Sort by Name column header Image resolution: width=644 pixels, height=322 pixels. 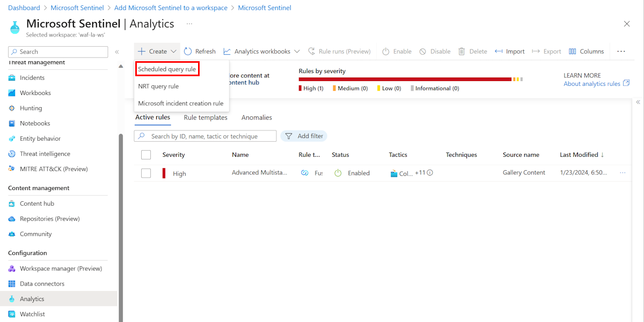240,155
